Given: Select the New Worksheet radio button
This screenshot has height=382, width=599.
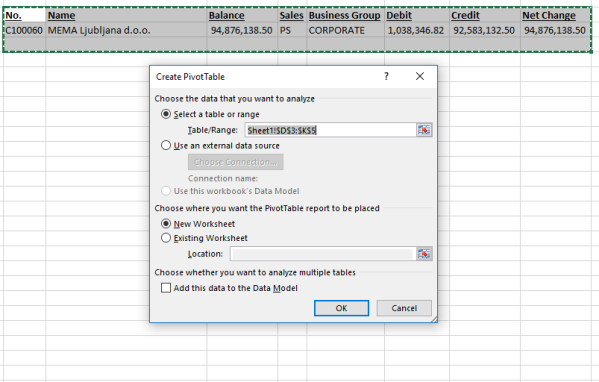Looking at the screenshot, I should click(166, 223).
